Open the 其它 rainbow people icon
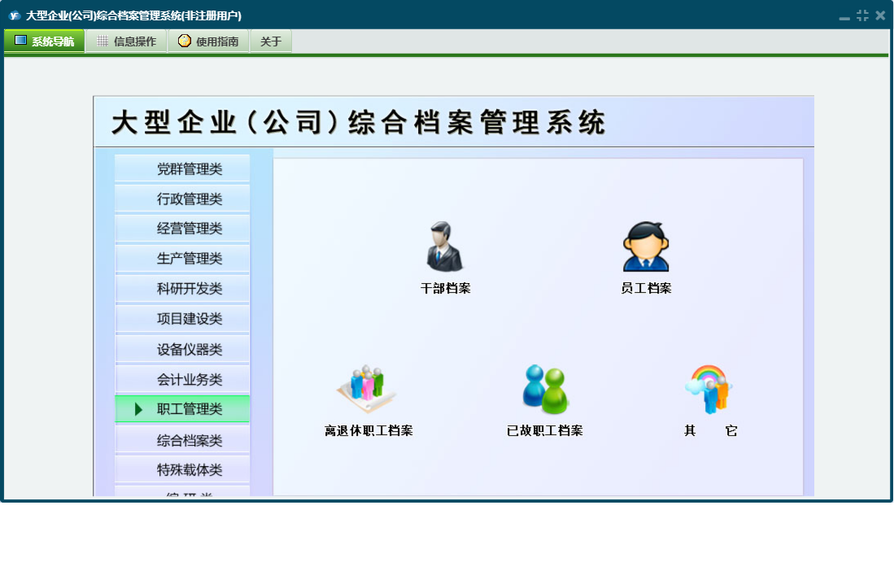This screenshot has height=588, width=894. [709, 389]
